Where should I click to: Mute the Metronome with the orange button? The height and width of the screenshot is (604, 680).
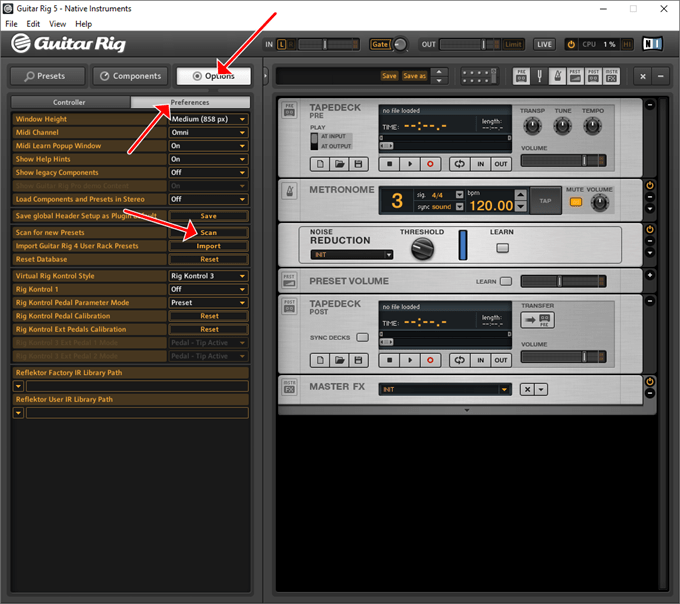pyautogui.click(x=575, y=202)
